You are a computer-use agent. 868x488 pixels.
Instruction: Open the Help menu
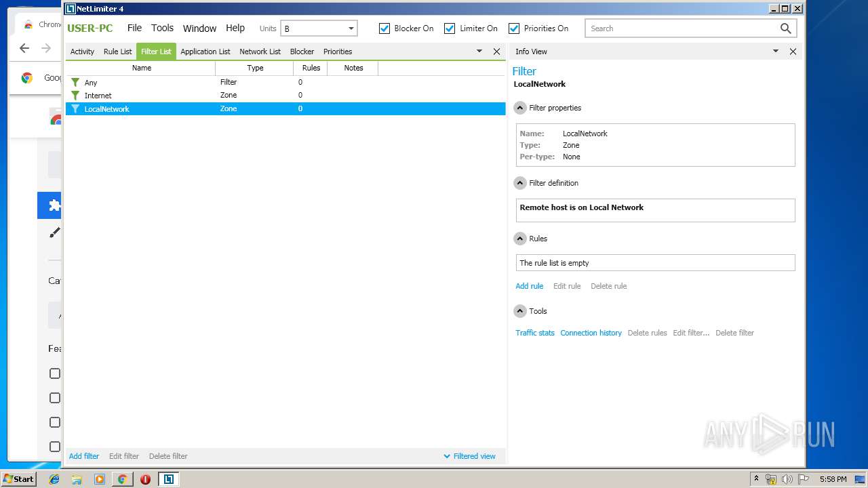pos(235,28)
